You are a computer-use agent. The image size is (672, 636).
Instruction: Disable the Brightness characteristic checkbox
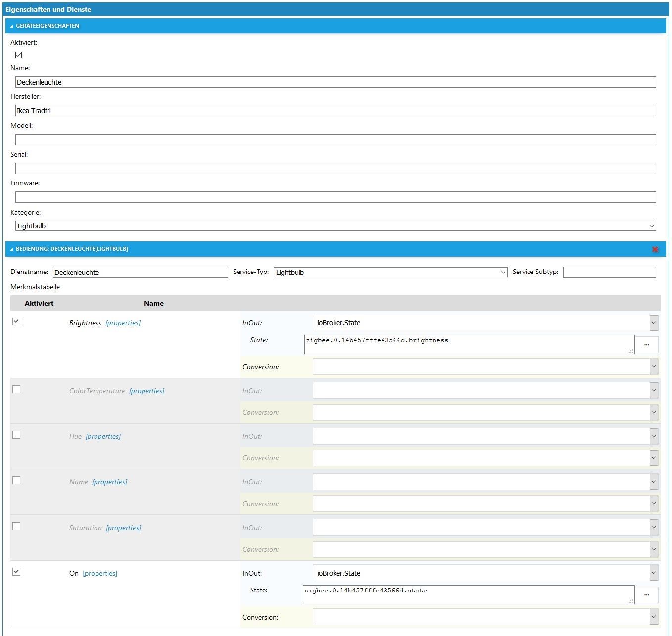point(16,321)
